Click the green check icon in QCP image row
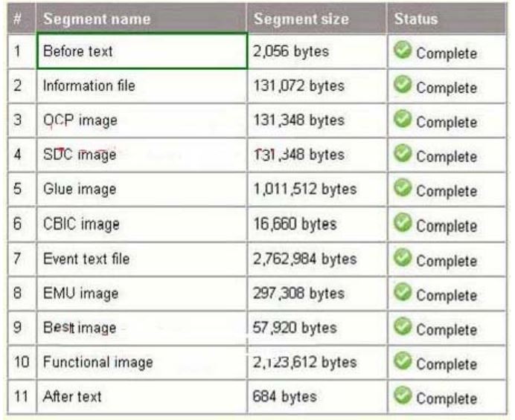This screenshot has height=420, width=515. click(x=403, y=119)
